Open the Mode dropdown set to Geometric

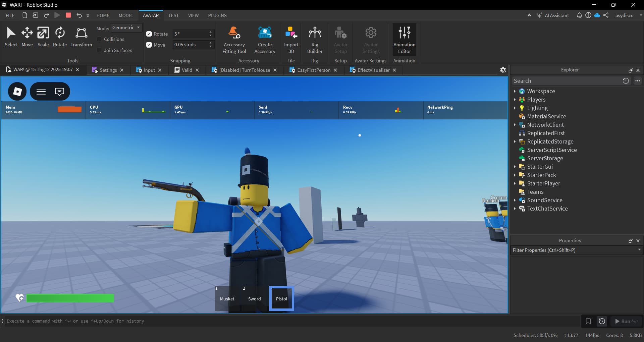pyautogui.click(x=126, y=27)
